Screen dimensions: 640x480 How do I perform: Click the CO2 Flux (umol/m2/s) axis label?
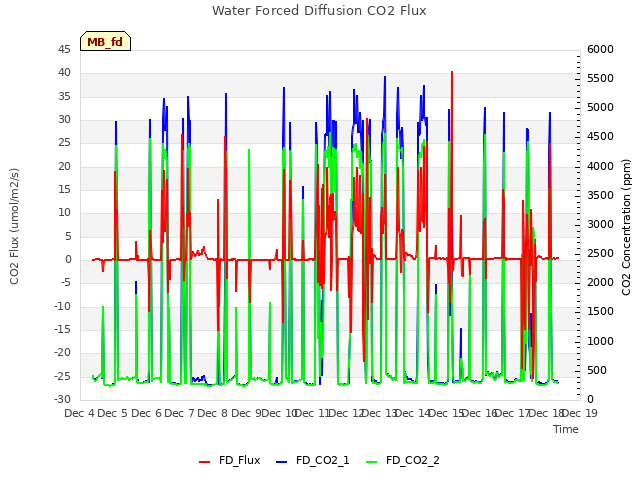14,226
